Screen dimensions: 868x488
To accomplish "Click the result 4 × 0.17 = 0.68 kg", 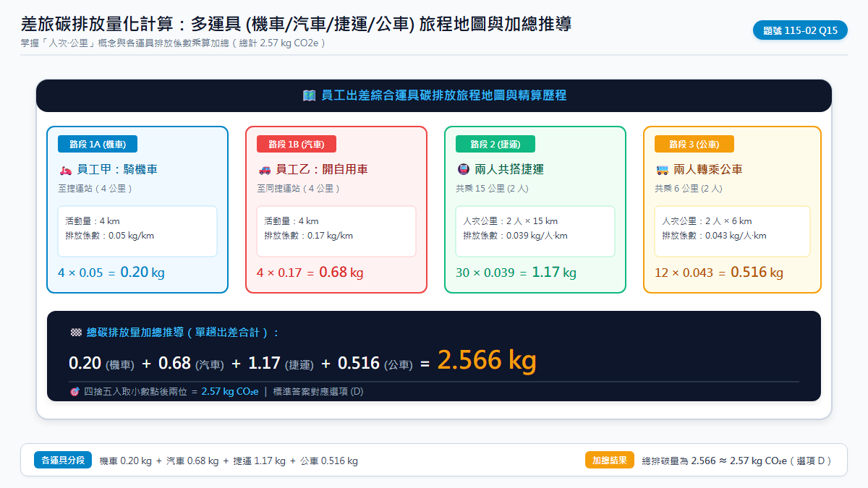I will (x=310, y=273).
